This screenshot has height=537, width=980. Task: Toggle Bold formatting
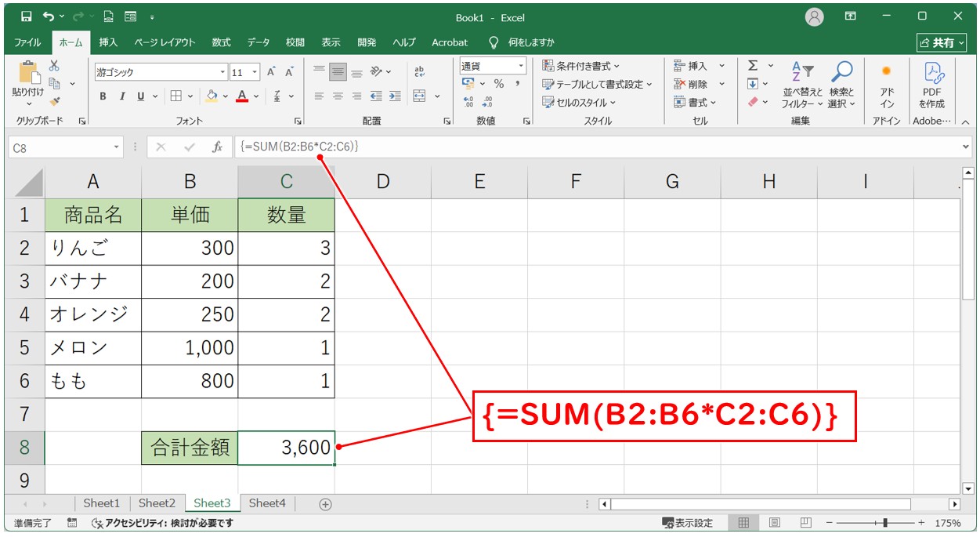point(103,96)
